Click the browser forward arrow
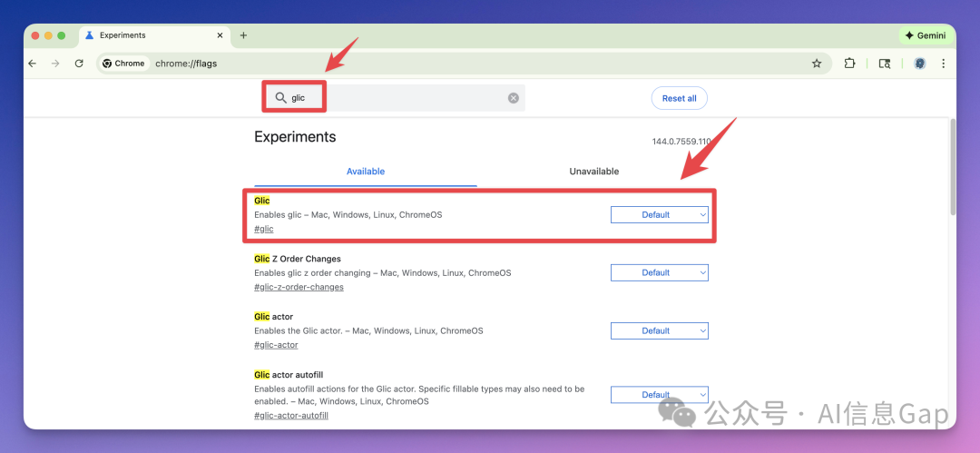Image resolution: width=980 pixels, height=453 pixels. pyautogui.click(x=55, y=64)
